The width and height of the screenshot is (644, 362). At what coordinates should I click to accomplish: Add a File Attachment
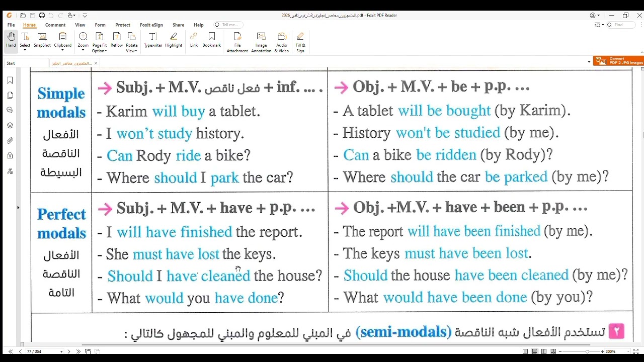[x=237, y=42]
